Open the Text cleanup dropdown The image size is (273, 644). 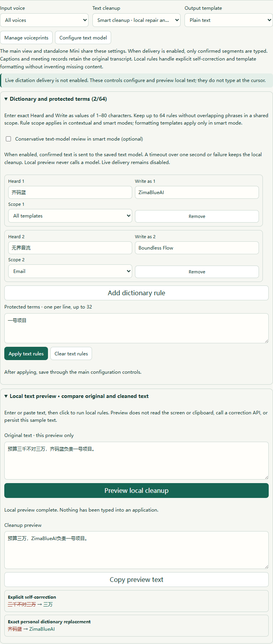coord(136,20)
